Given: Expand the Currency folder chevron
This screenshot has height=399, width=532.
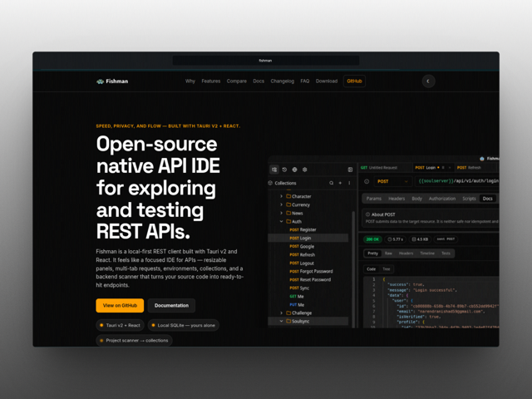Looking at the screenshot, I should [281, 204].
